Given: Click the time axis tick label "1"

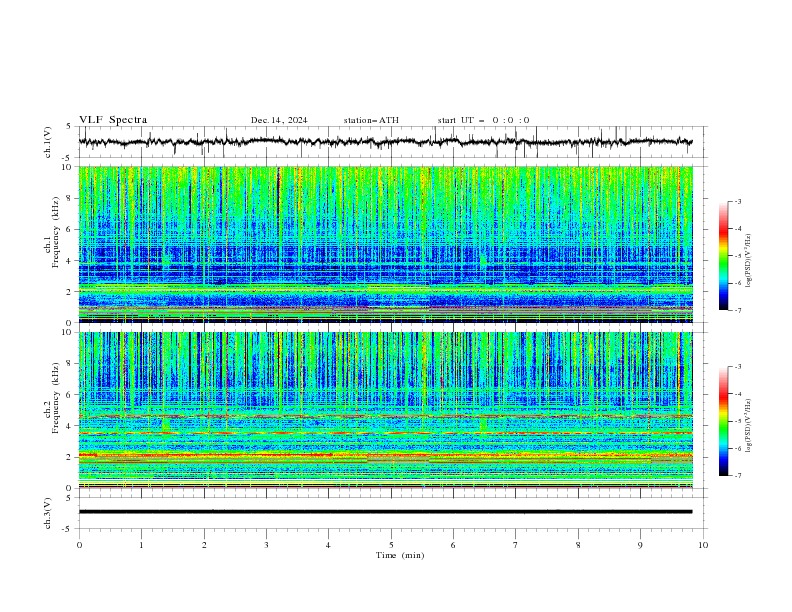Looking at the screenshot, I should (x=141, y=545).
